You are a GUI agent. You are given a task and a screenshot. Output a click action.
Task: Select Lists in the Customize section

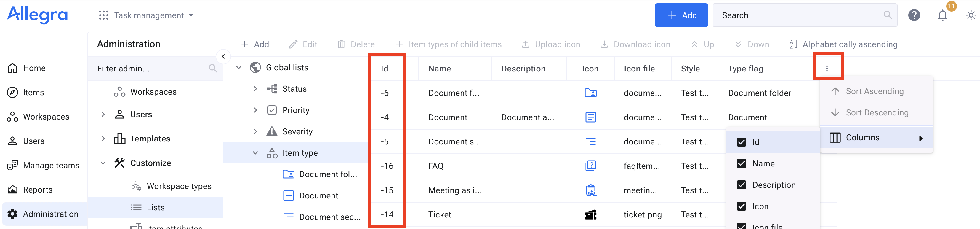point(156,208)
